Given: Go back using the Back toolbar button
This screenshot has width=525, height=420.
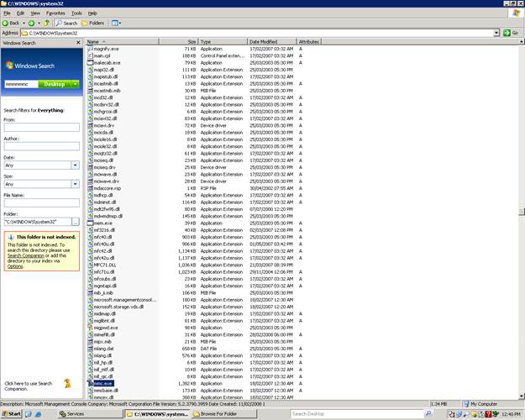Looking at the screenshot, I should (x=11, y=24).
